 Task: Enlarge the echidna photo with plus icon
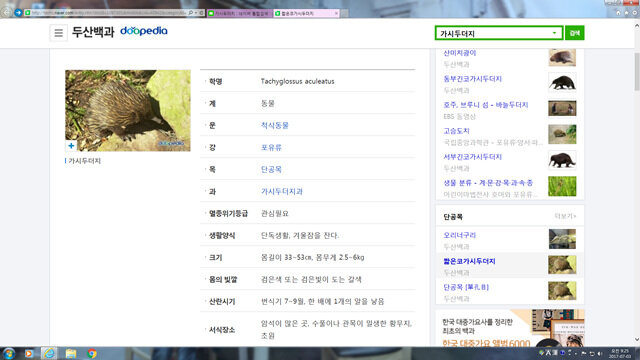(x=71, y=145)
